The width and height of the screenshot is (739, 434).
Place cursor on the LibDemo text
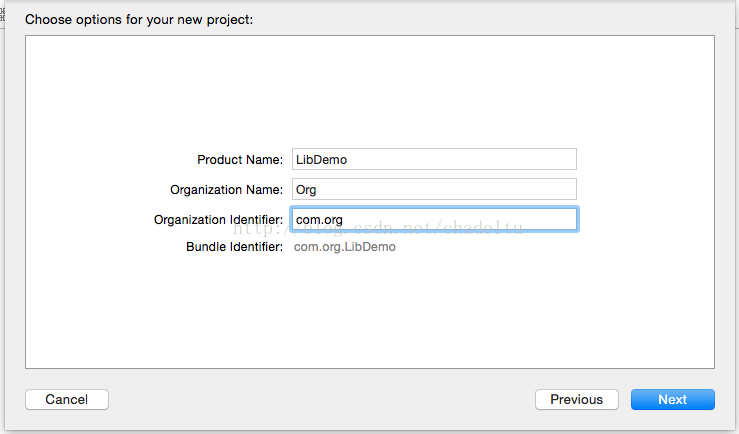coord(321,160)
